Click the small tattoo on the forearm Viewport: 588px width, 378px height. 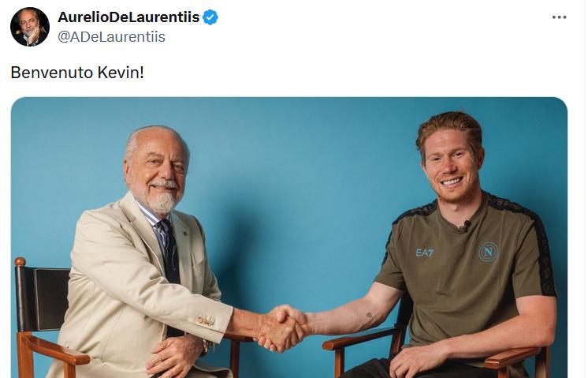click(369, 316)
